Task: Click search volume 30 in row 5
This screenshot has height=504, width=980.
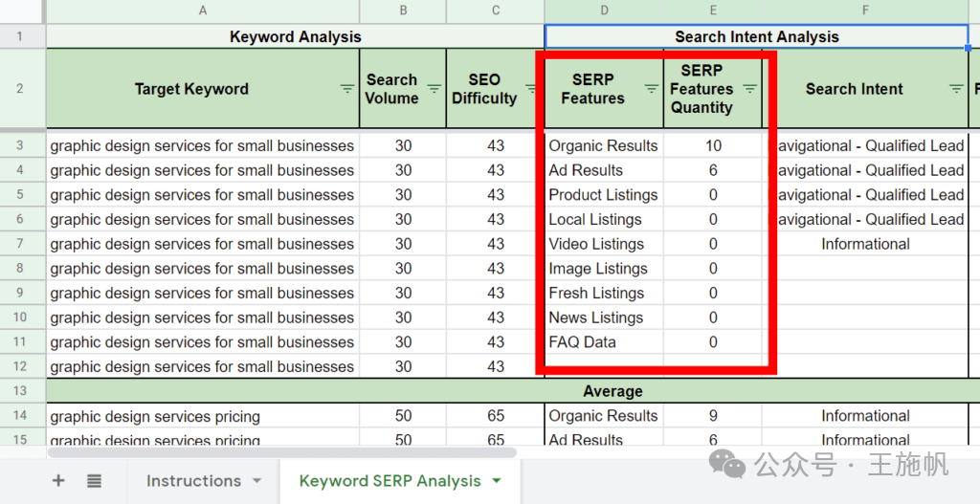Action: (x=403, y=195)
